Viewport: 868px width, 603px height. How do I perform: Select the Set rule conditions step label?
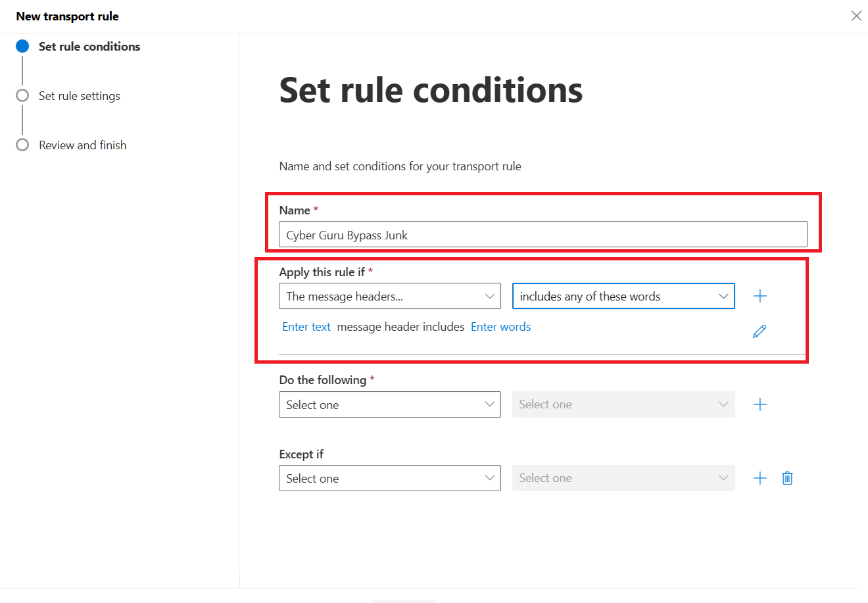(89, 47)
